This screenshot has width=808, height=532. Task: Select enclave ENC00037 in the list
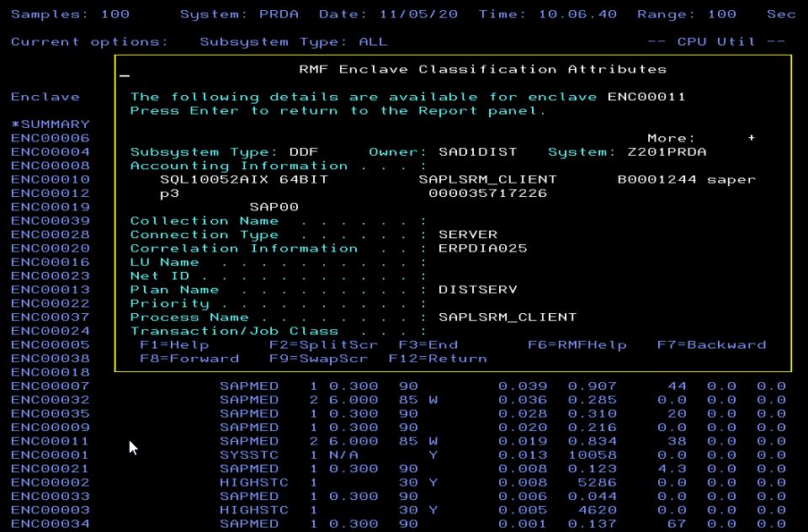tap(50, 317)
